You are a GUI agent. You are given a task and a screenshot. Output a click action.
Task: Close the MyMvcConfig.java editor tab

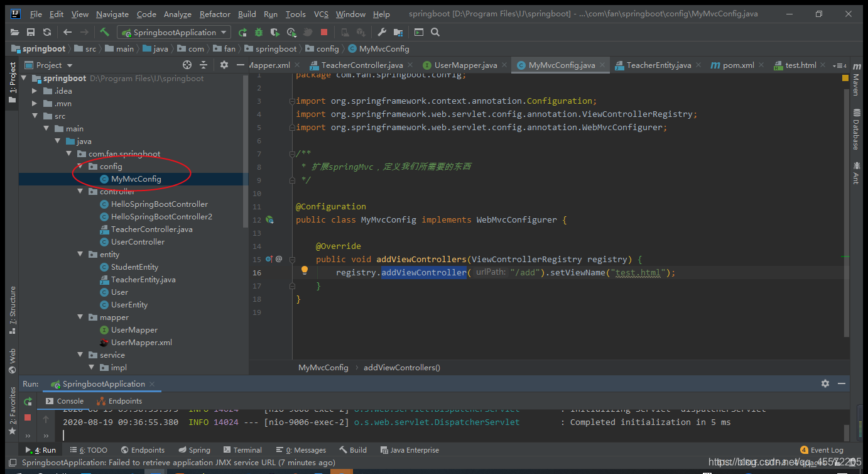coord(602,65)
